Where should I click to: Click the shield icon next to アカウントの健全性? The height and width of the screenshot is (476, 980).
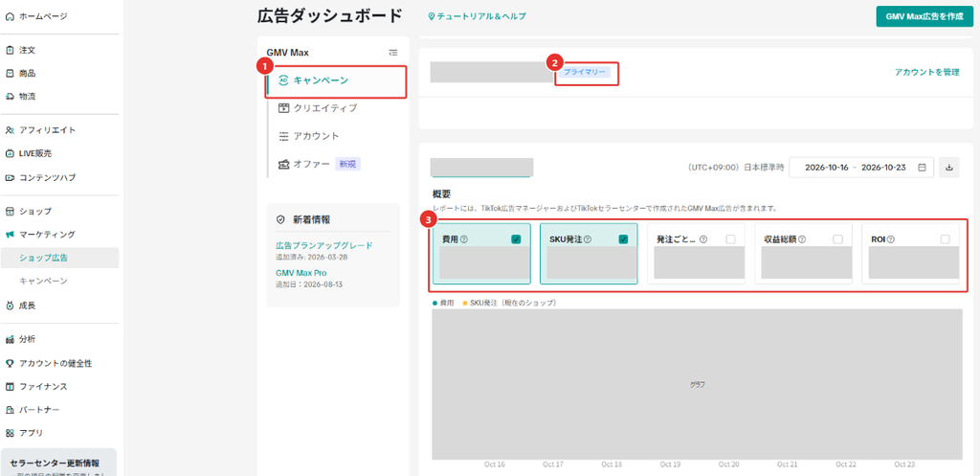click(x=10, y=363)
